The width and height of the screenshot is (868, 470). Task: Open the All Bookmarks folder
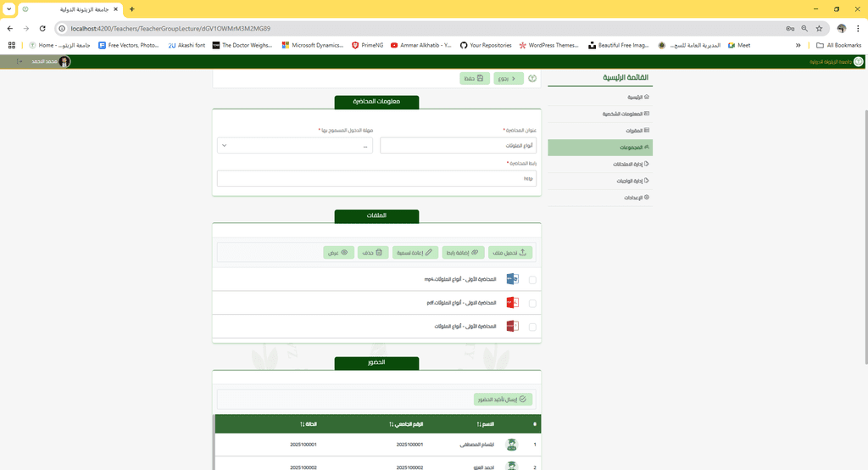pyautogui.click(x=838, y=46)
